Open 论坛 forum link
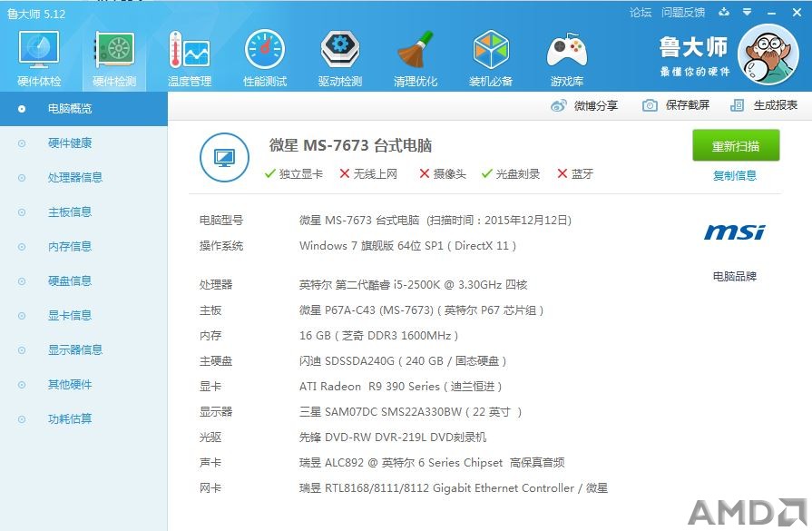Image resolution: width=812 pixels, height=531 pixels. click(640, 13)
